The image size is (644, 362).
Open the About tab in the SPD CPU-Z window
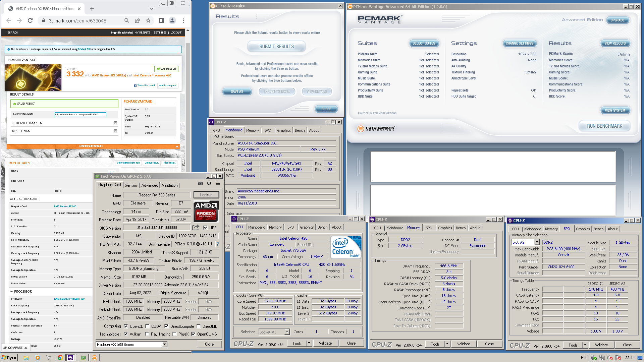613,229
